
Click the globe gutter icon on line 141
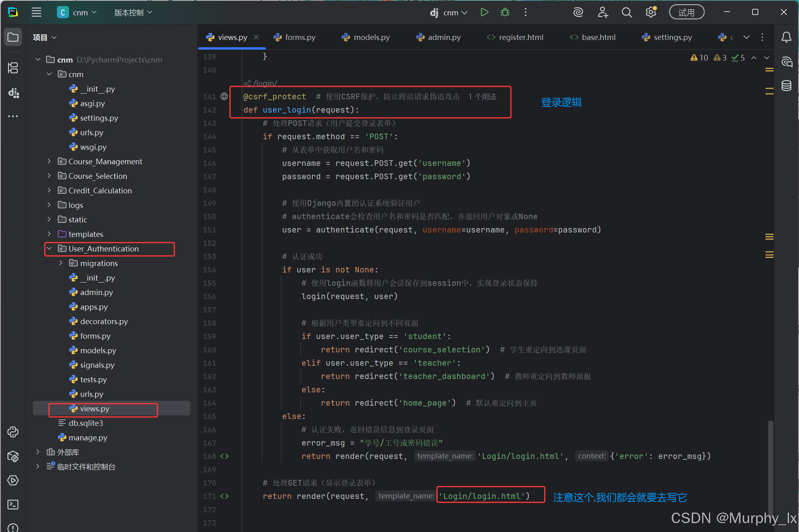pyautogui.click(x=224, y=96)
